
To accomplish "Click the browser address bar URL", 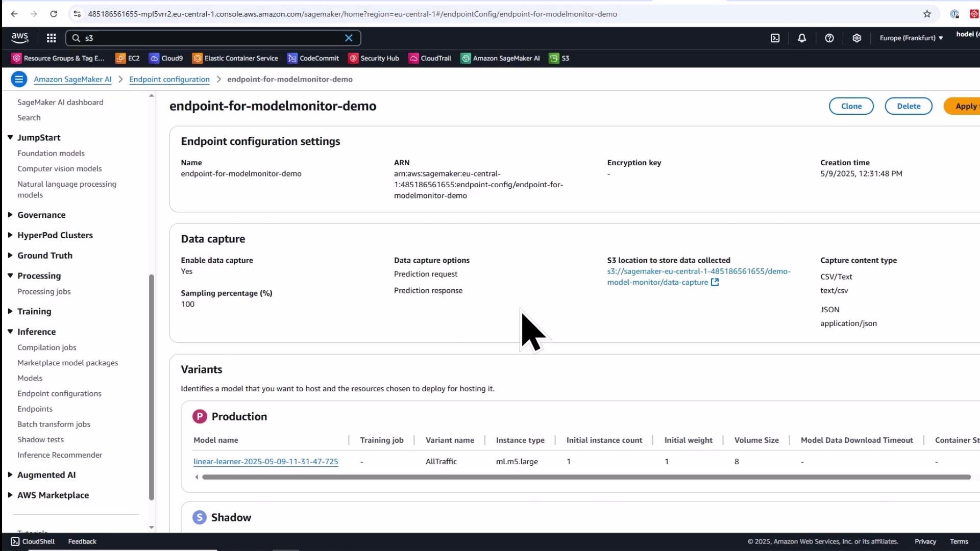I will (352, 14).
